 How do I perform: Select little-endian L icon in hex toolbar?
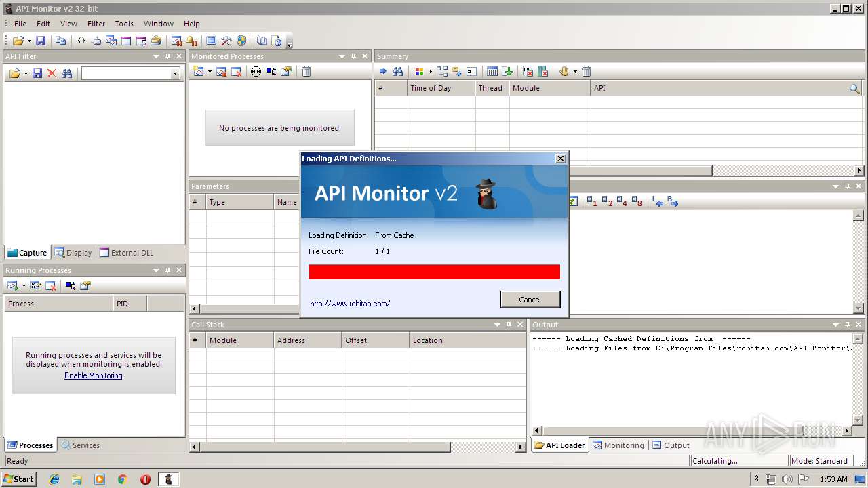click(x=658, y=201)
